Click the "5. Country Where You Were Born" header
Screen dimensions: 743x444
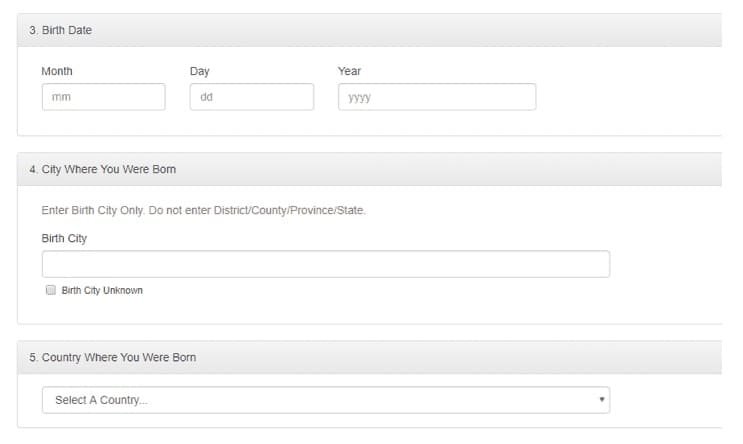click(x=113, y=357)
